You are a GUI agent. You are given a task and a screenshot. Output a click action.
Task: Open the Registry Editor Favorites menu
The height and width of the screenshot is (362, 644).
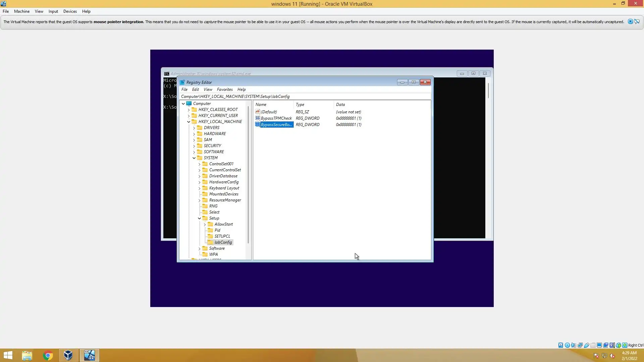(x=224, y=89)
